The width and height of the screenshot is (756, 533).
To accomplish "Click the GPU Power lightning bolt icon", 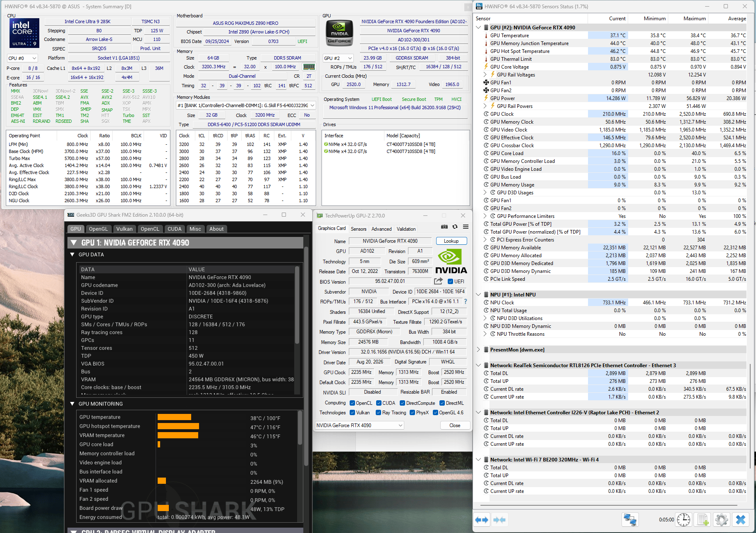I will pyautogui.click(x=486, y=98).
